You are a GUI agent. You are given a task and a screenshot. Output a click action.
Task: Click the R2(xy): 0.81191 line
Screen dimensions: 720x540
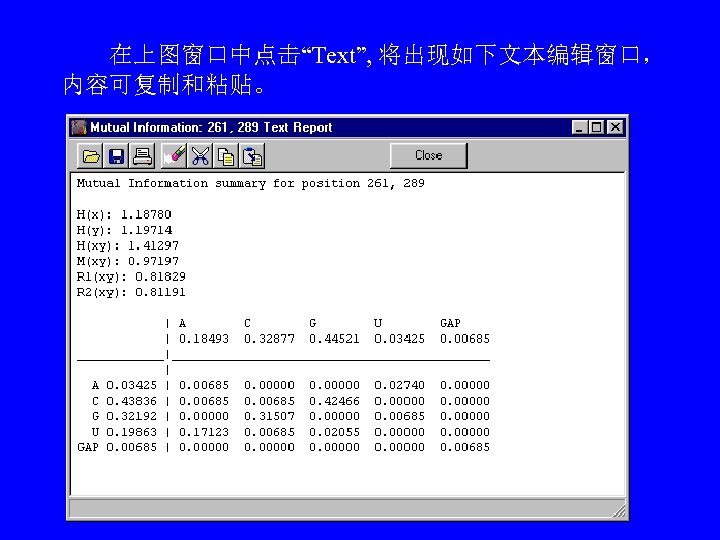(131, 292)
